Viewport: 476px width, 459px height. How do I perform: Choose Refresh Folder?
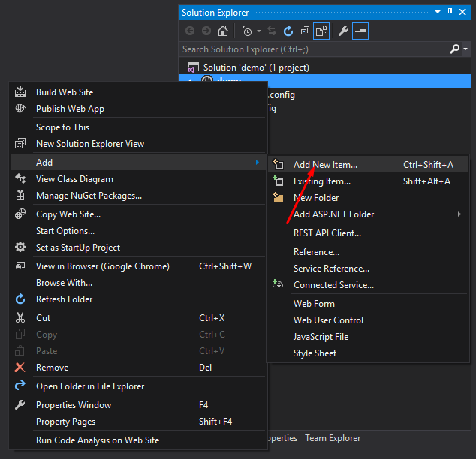[x=138, y=299]
